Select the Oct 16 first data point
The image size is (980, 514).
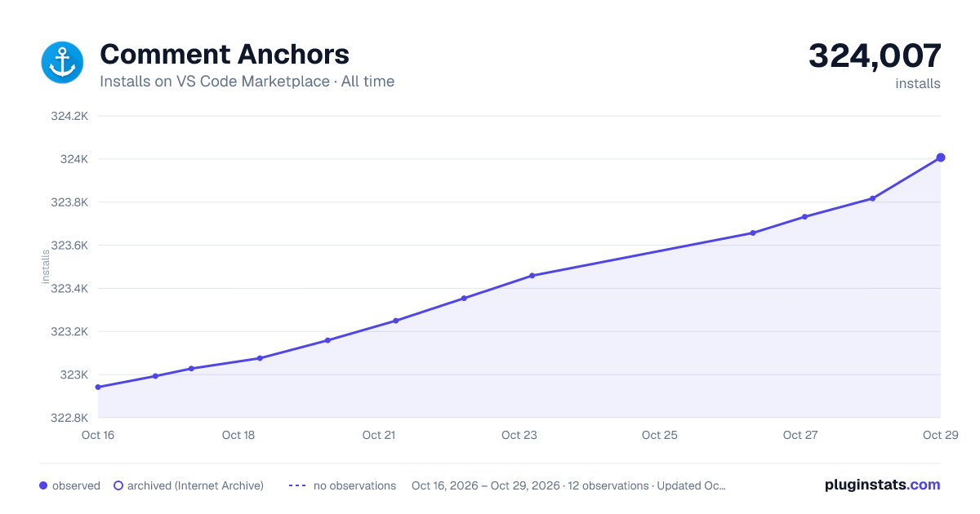point(98,387)
